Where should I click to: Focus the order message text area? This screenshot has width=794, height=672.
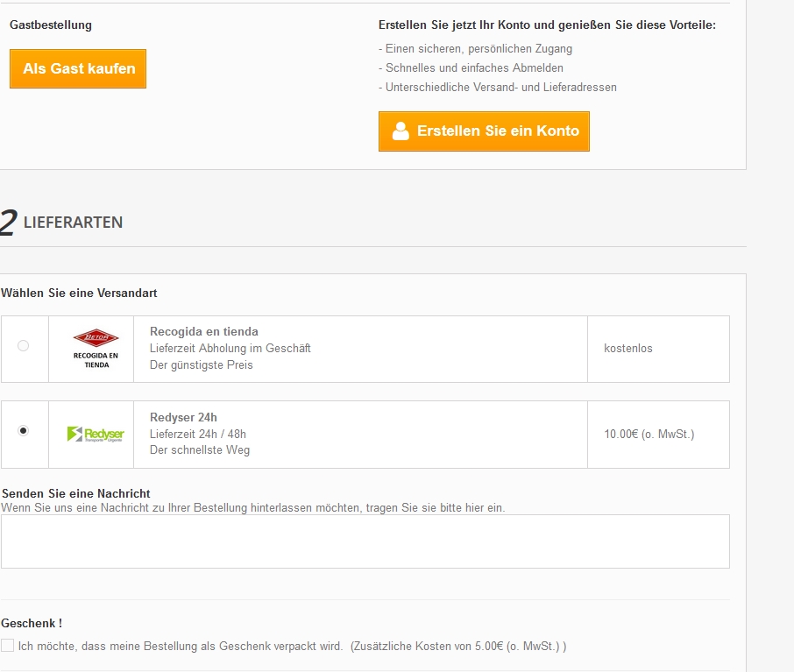point(365,541)
